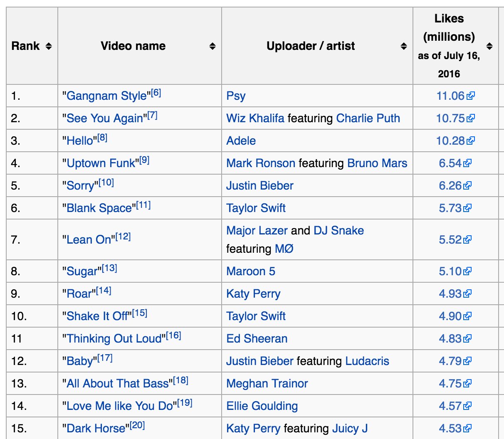Viewport: 504px width, 439px height.
Task: Open the Ed Sheeran artist link
Action: click(257, 339)
